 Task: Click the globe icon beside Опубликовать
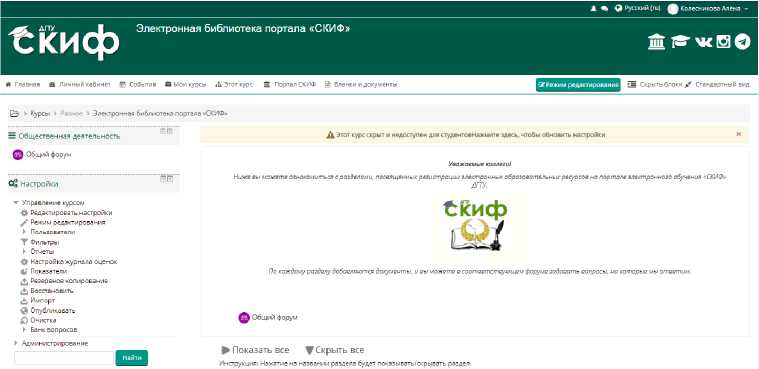coord(24,310)
